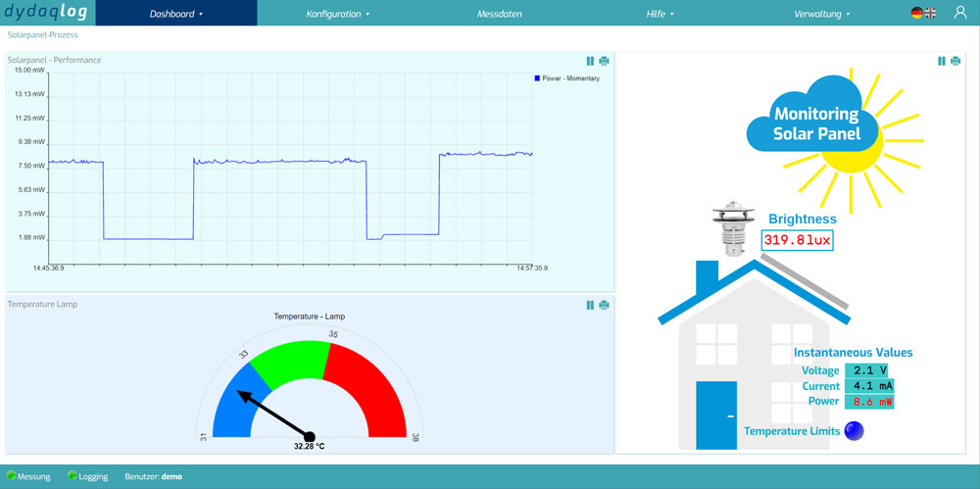Expand the Dashboard dropdown menu
The height and width of the screenshot is (489, 980).
[x=176, y=14]
